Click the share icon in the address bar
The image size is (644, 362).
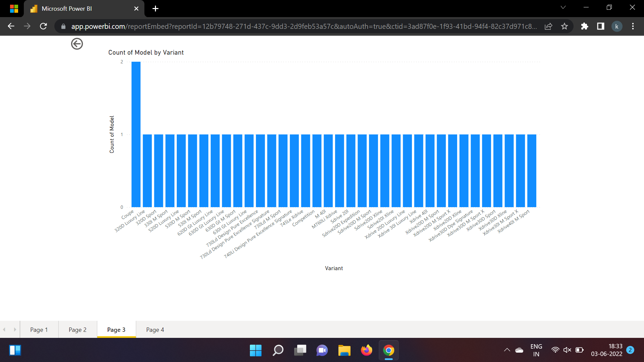[x=548, y=26]
